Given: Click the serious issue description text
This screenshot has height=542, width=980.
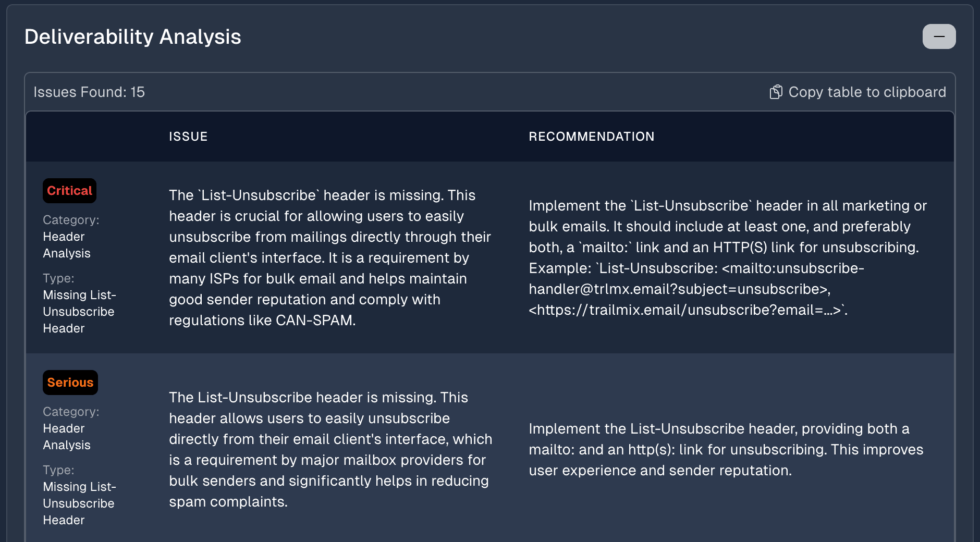Looking at the screenshot, I should (330, 449).
